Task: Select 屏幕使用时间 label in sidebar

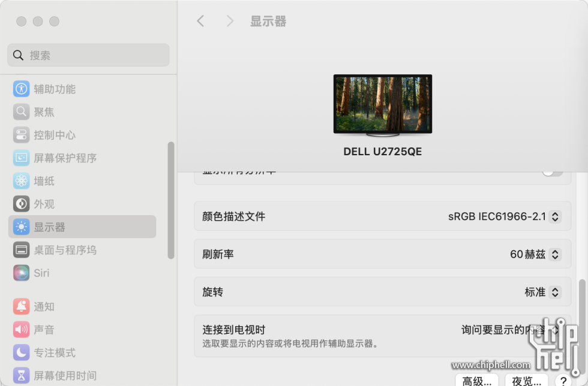Action: (65, 376)
